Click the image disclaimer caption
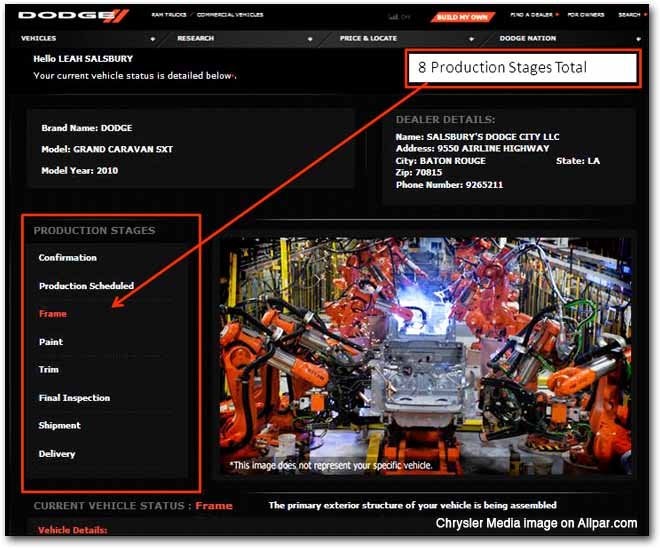This screenshot has width=660, height=548. point(331,466)
